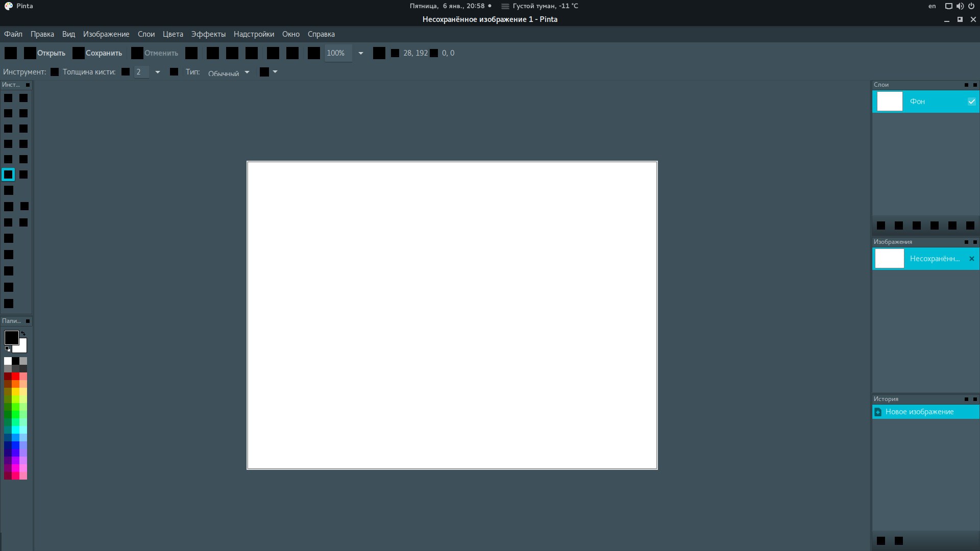Select the Eraser tool
The width and height of the screenshot is (980, 551).
point(23,174)
